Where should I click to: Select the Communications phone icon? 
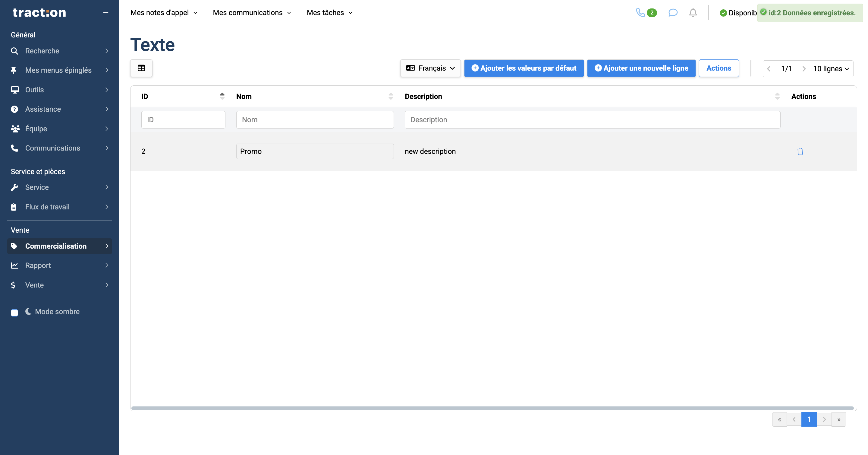pyautogui.click(x=14, y=148)
